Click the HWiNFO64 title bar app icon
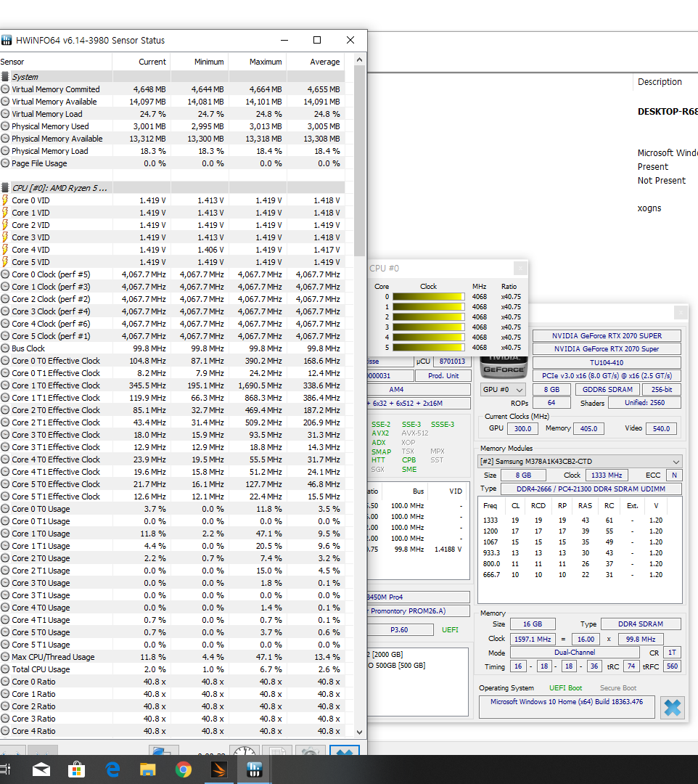This screenshot has height=784, width=698. [x=7, y=40]
